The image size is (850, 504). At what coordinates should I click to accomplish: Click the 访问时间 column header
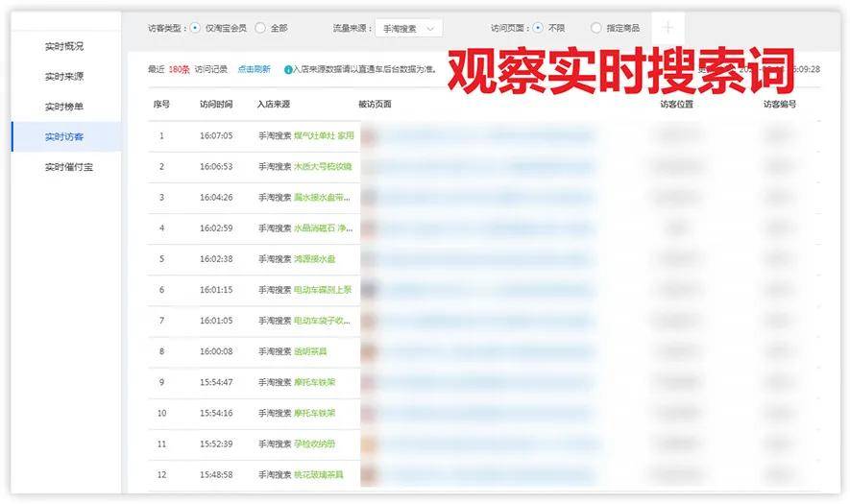[x=216, y=104]
